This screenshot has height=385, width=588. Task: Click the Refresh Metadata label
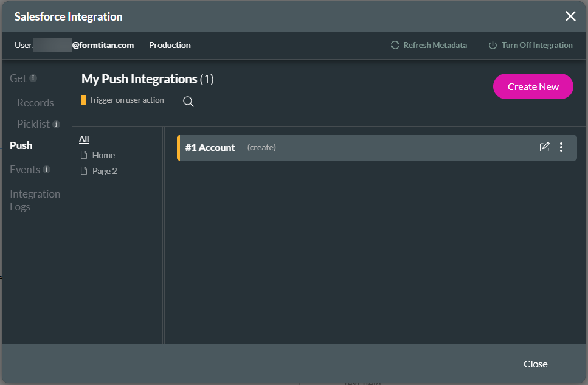tap(435, 45)
